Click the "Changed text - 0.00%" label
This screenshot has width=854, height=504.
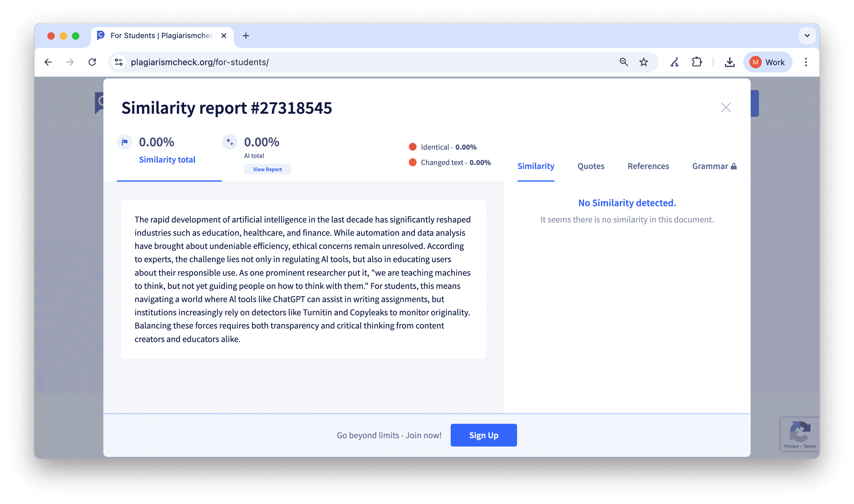(456, 162)
